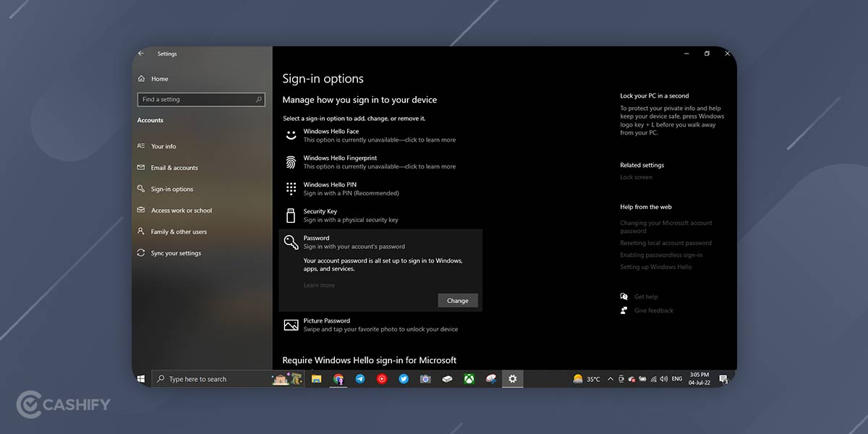The height and width of the screenshot is (434, 868).
Task: Click the Sync your settings icon
Action: coord(142,252)
